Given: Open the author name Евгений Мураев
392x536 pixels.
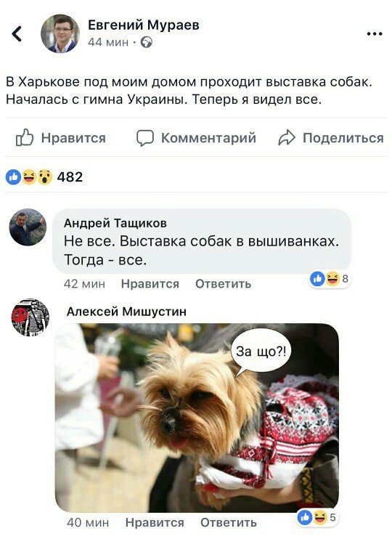Looking at the screenshot, I should pos(144,25).
